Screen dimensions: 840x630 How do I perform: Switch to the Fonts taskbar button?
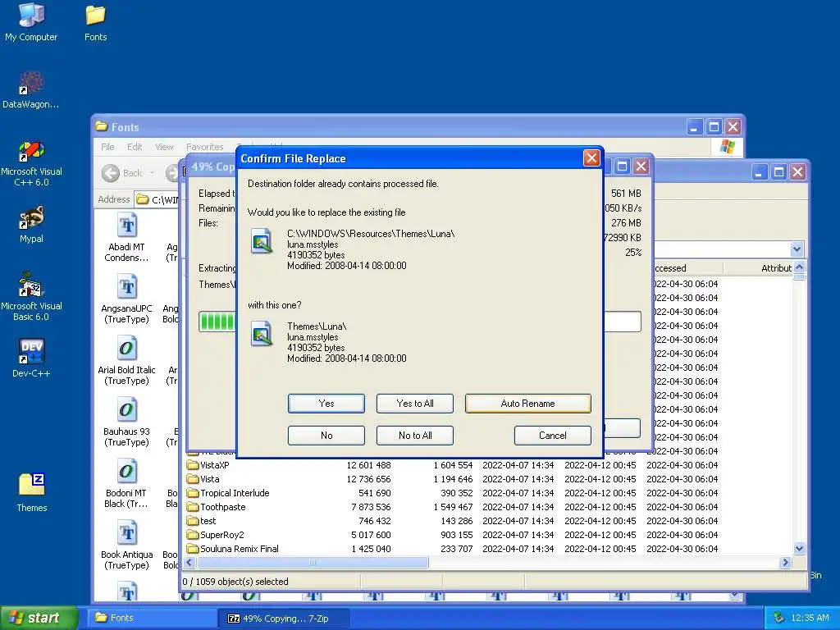tap(152, 618)
